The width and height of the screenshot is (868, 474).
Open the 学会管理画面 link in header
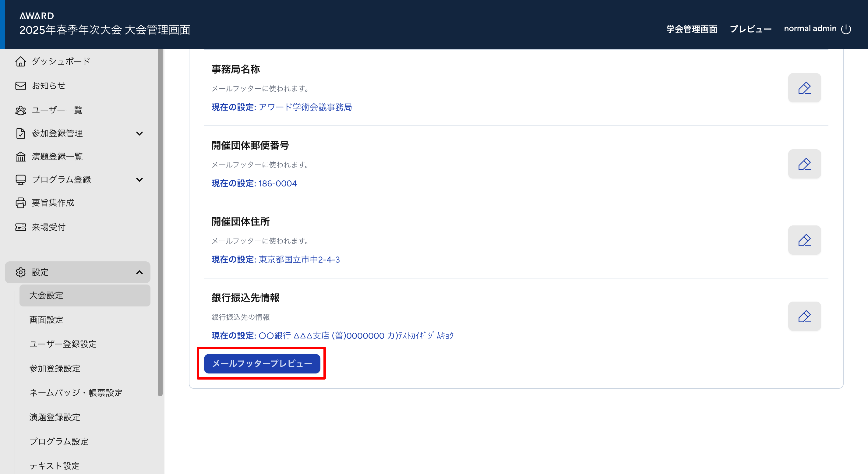691,29
